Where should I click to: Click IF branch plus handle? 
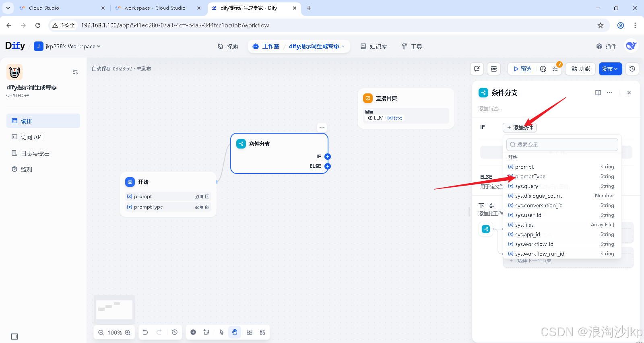(328, 157)
